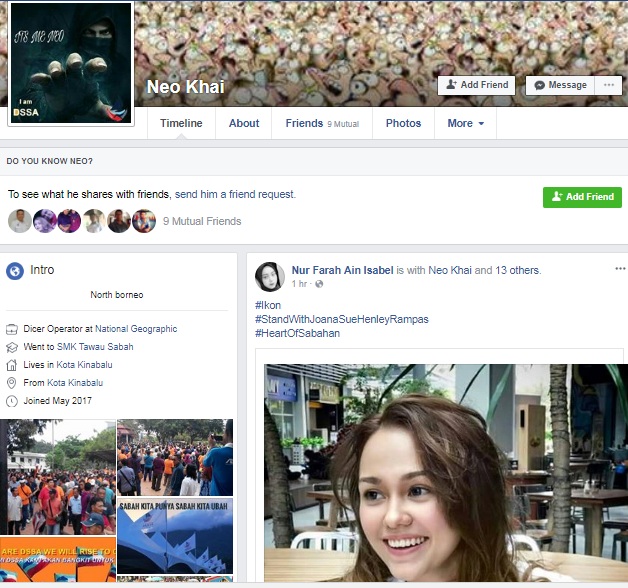The image size is (628, 588).
Task: Click the globe Intro icon
Action: click(15, 270)
